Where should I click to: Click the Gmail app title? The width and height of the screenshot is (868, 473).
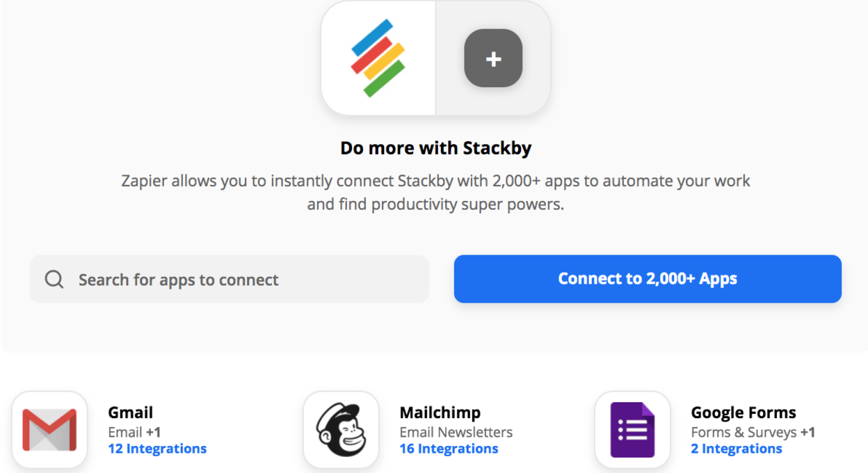131,412
